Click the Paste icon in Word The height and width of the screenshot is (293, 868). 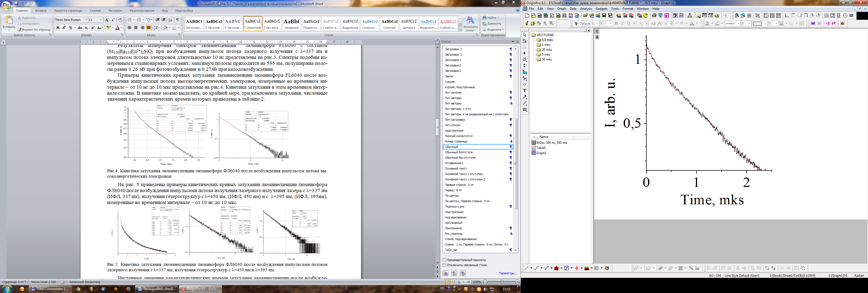(x=9, y=23)
